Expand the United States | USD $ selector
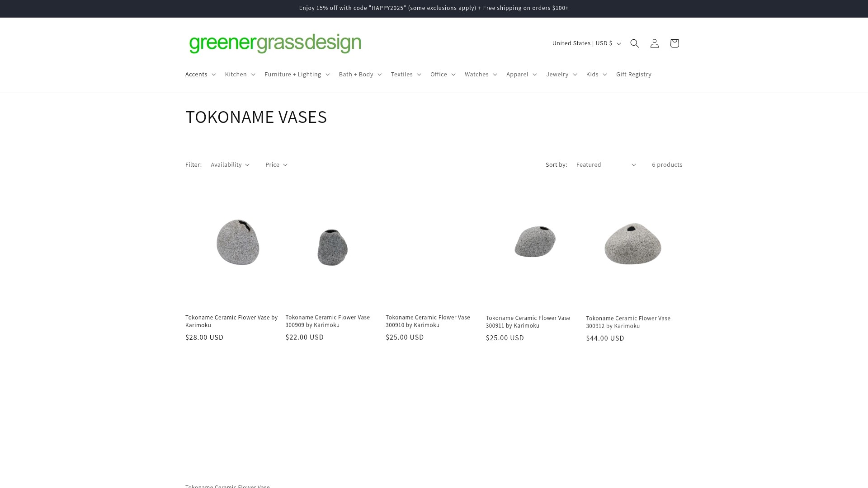868x488 pixels. [586, 43]
